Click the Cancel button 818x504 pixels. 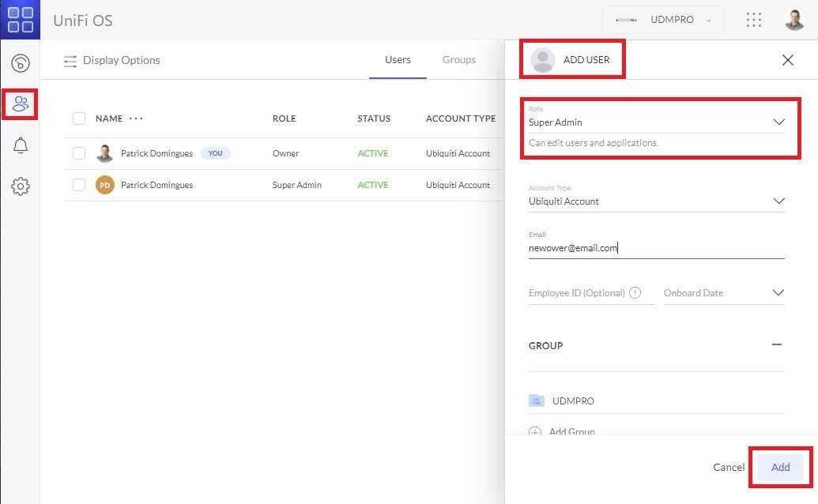(729, 467)
